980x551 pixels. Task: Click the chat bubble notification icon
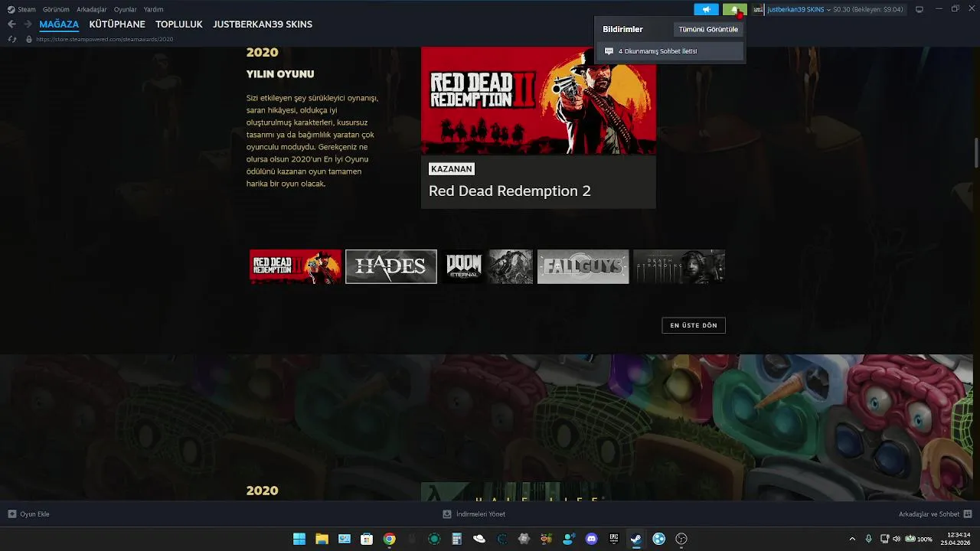pos(609,51)
